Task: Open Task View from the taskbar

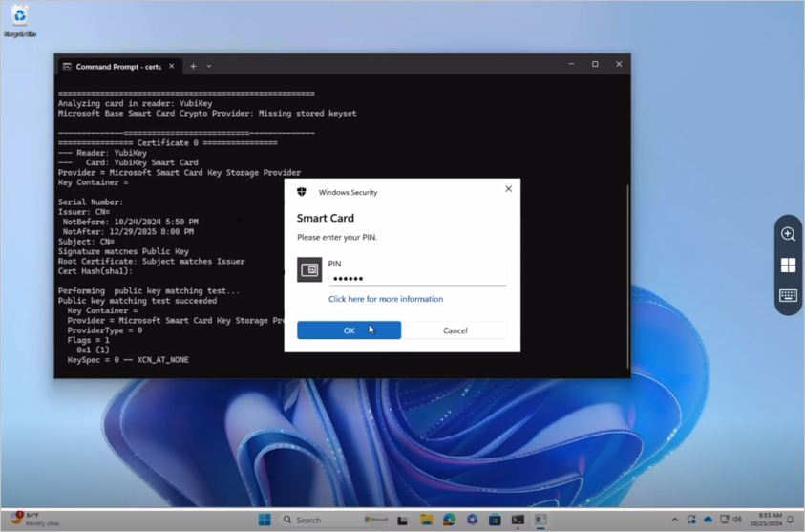Action: [x=403, y=520]
